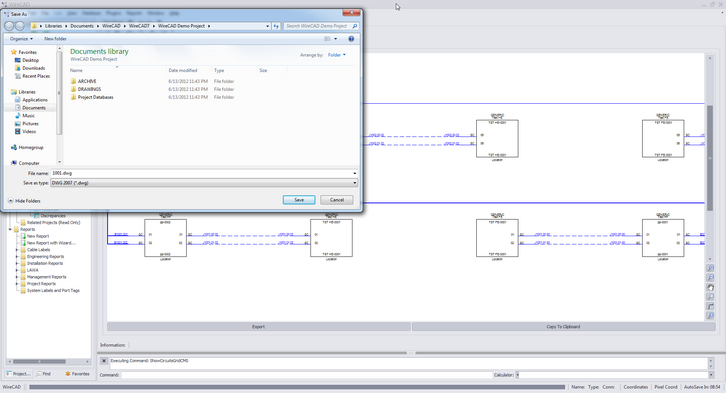Toggle Hide Folders in Save dialog
Image resolution: width=726 pixels, height=393 pixels.
point(25,201)
